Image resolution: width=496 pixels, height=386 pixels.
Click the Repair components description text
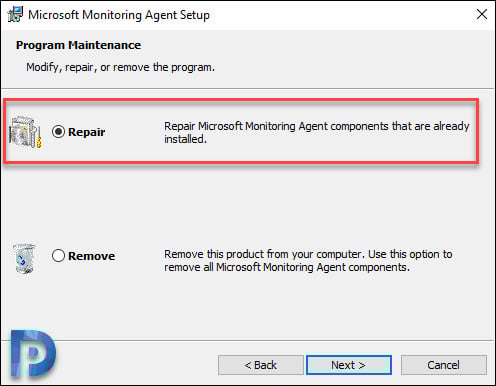(317, 132)
